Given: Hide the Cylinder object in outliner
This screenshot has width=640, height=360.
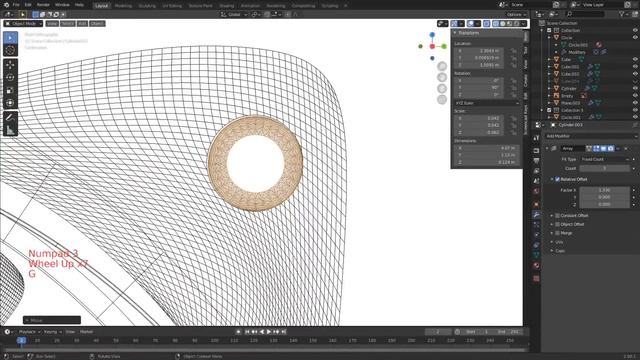Looking at the screenshot, I should [x=635, y=89].
